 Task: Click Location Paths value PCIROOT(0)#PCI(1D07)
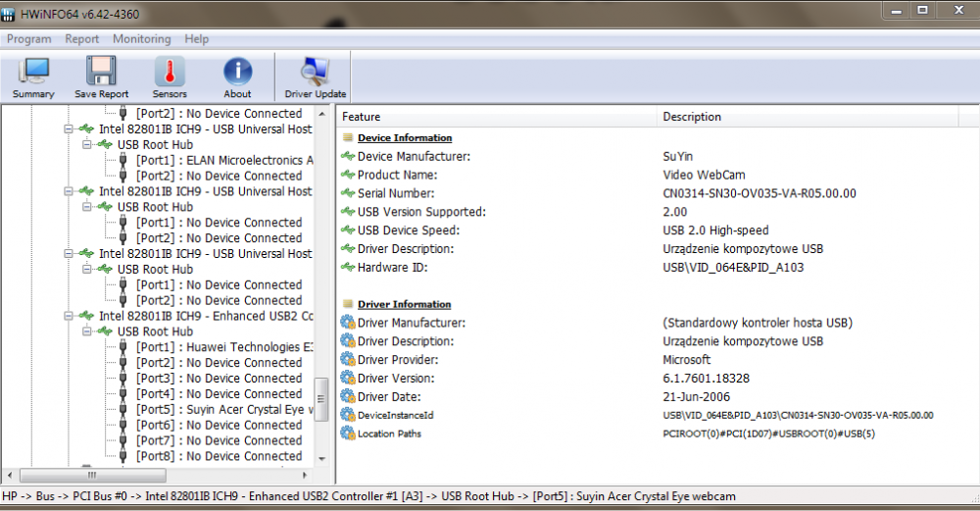pos(768,434)
